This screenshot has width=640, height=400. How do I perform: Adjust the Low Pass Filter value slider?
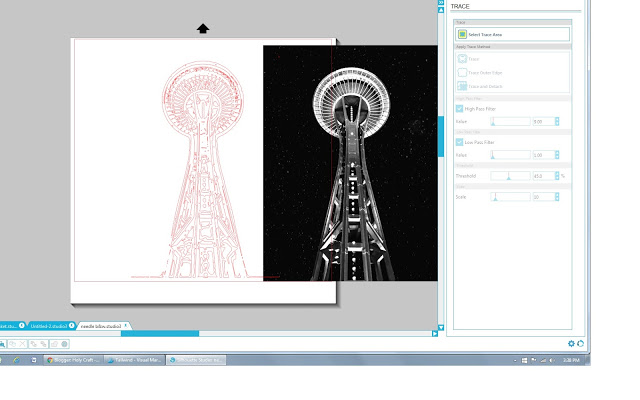(x=510, y=155)
